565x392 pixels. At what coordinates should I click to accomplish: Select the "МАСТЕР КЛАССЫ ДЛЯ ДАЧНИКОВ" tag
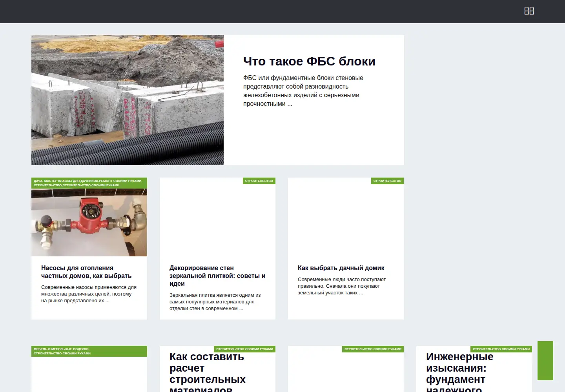71,181
